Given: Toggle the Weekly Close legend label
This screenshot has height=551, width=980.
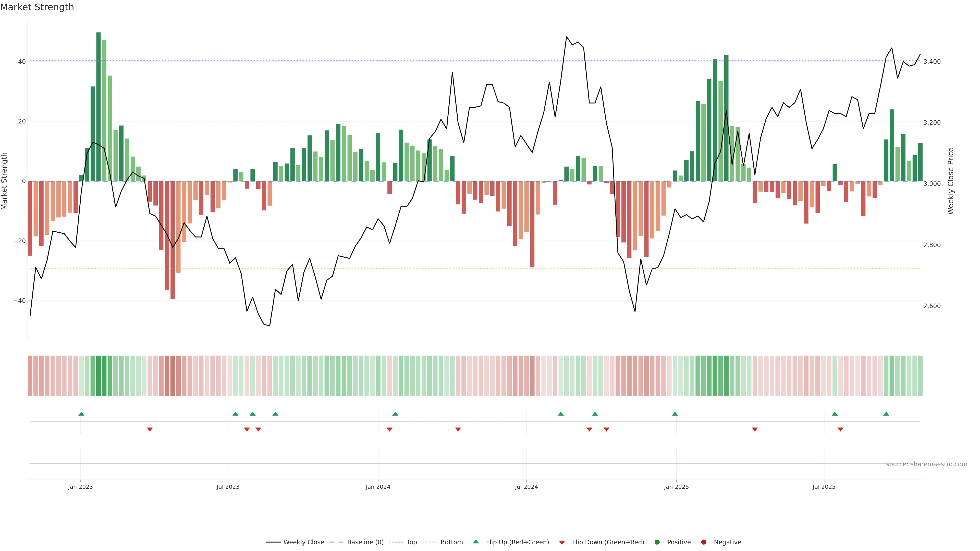Looking at the screenshot, I should (x=304, y=542).
